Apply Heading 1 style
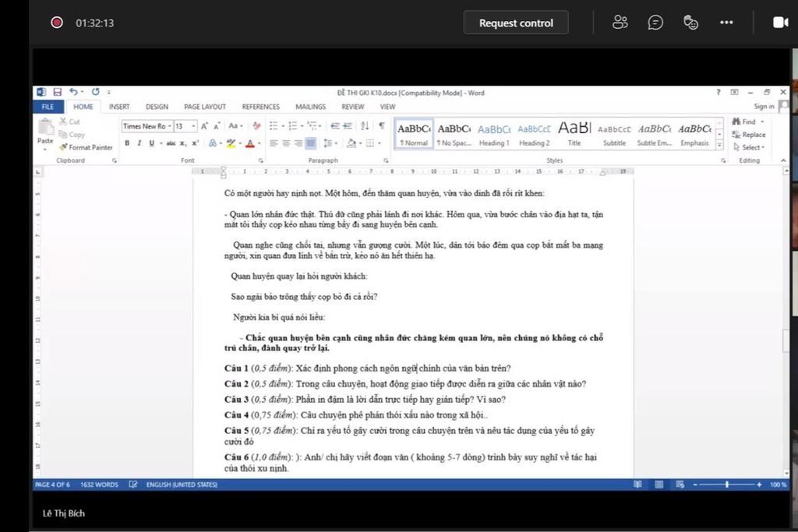The width and height of the screenshot is (798, 532). (x=494, y=135)
